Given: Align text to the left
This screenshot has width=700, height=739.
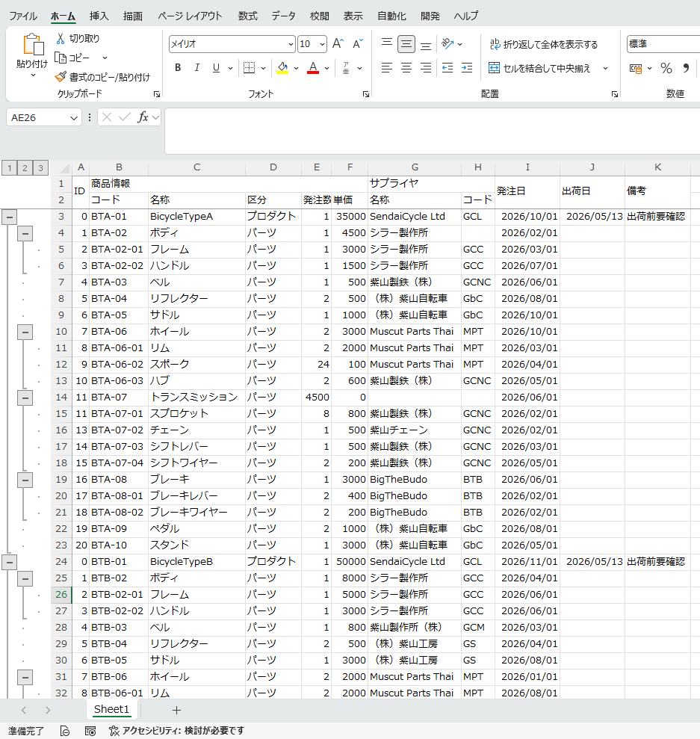Looking at the screenshot, I should 387,68.
